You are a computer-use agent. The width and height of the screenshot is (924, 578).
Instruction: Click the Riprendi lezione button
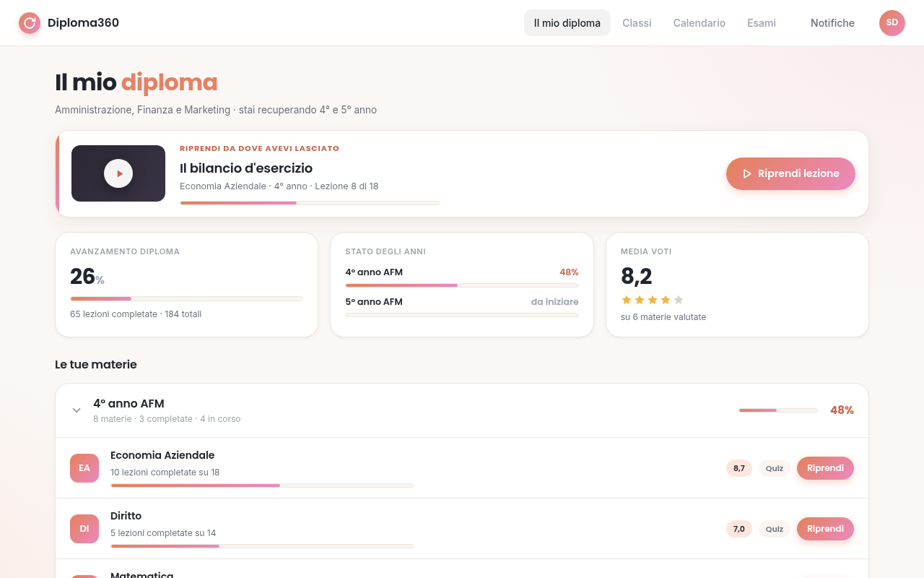(790, 173)
